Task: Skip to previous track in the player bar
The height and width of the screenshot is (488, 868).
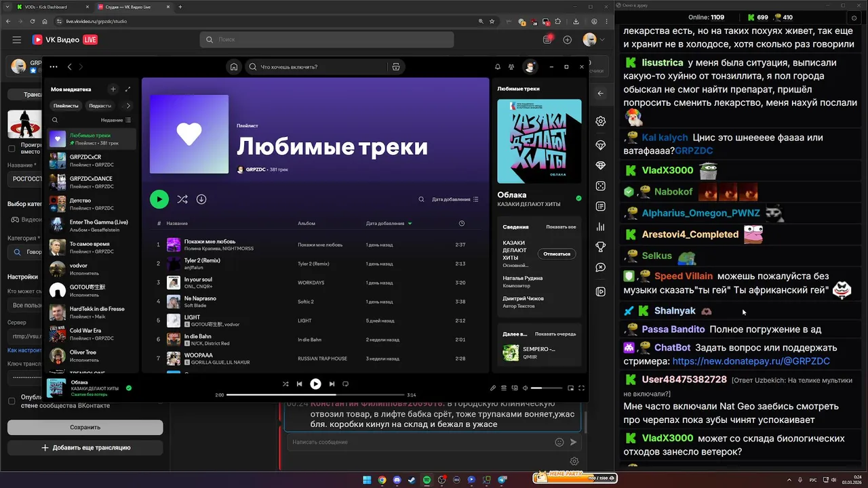Action: [x=299, y=384]
